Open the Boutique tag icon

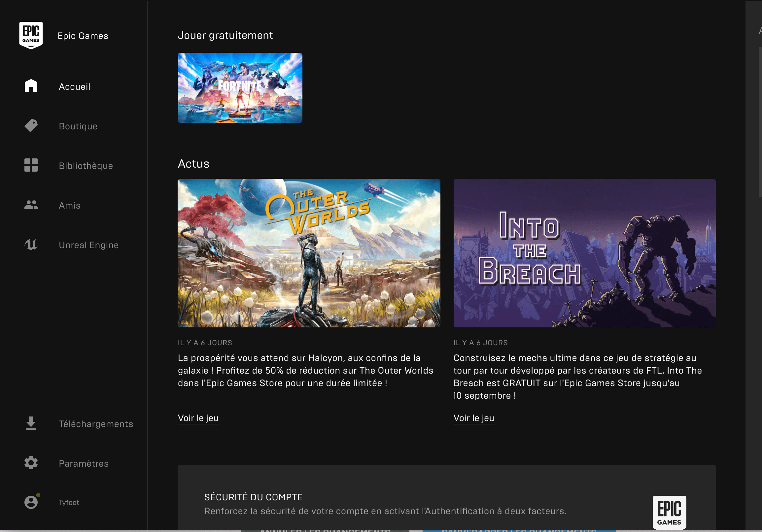click(31, 126)
